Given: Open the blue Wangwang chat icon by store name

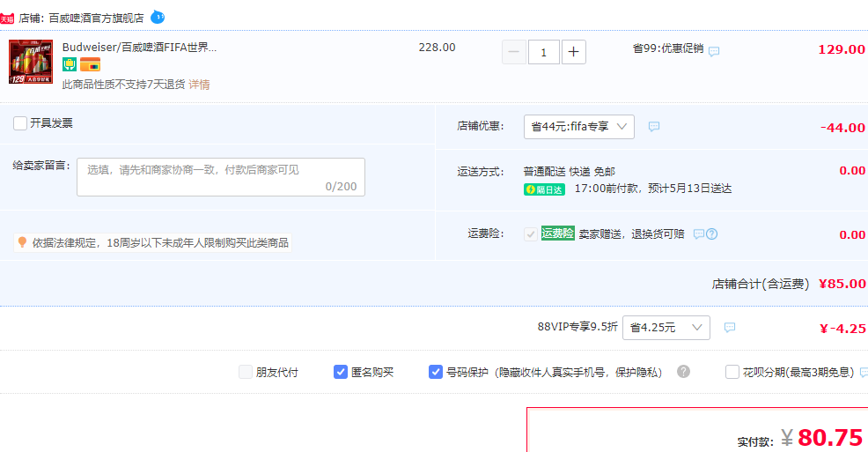Looking at the screenshot, I should coord(158,17).
